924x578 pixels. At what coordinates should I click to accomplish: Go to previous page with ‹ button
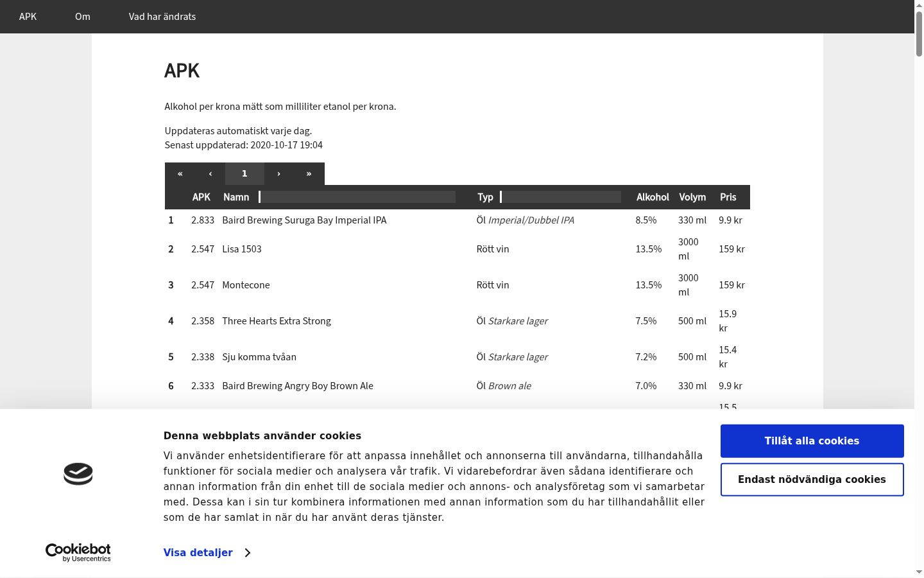click(x=210, y=174)
